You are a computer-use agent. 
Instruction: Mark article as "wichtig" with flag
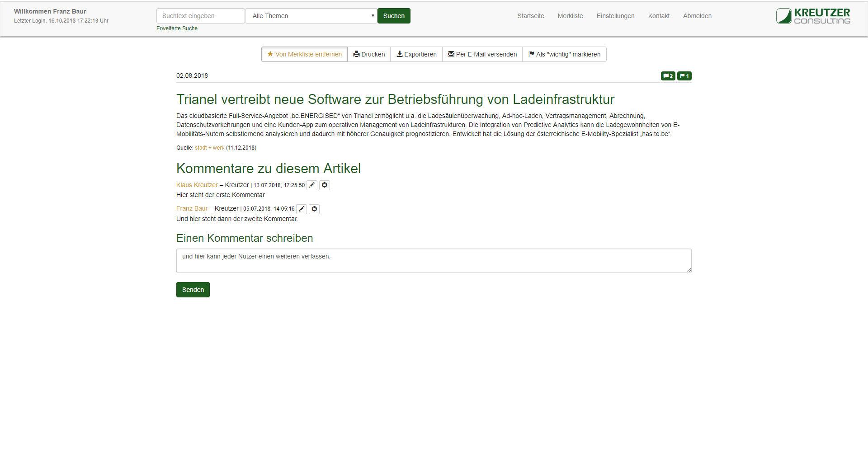point(564,54)
